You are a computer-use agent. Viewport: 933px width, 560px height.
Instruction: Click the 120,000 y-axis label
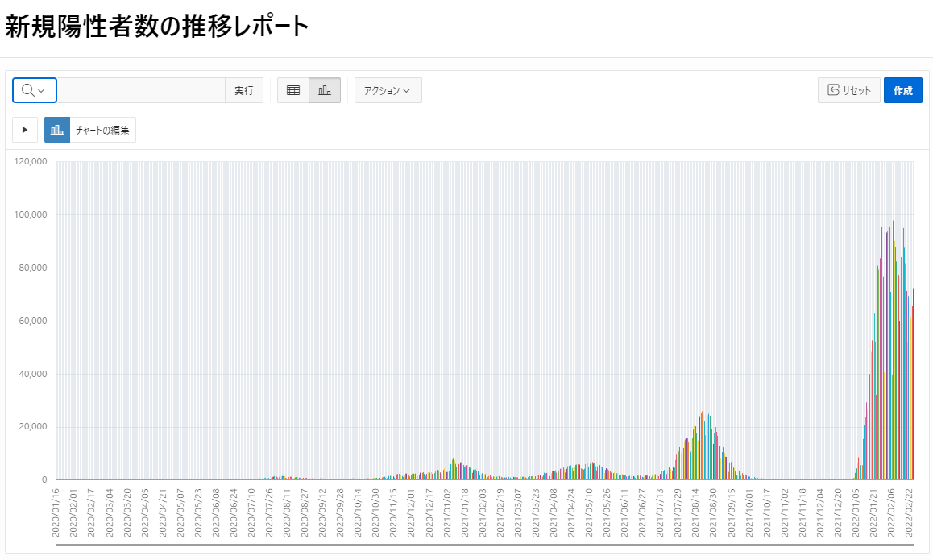(x=31, y=161)
